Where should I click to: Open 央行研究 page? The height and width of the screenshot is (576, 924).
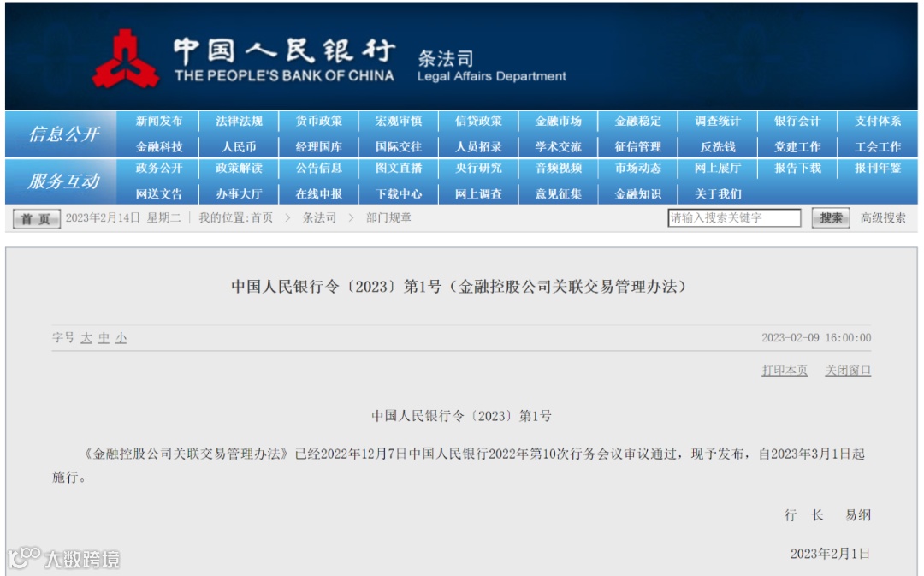pos(478,168)
